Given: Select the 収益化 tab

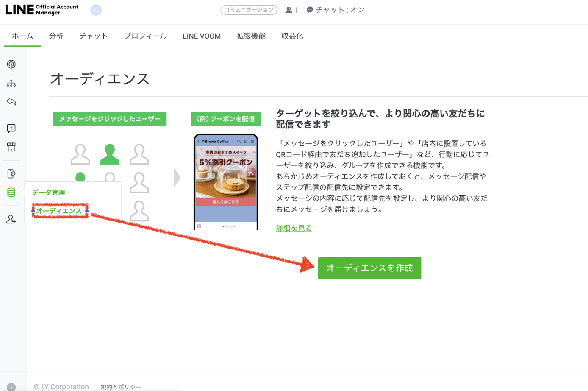Looking at the screenshot, I should 292,36.
